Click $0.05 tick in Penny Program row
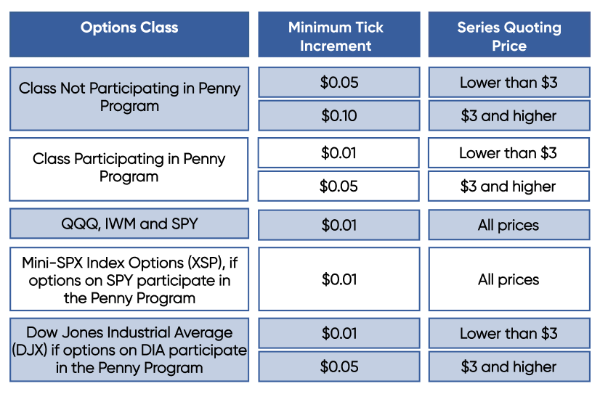This screenshot has width=600, height=394. 339,186
